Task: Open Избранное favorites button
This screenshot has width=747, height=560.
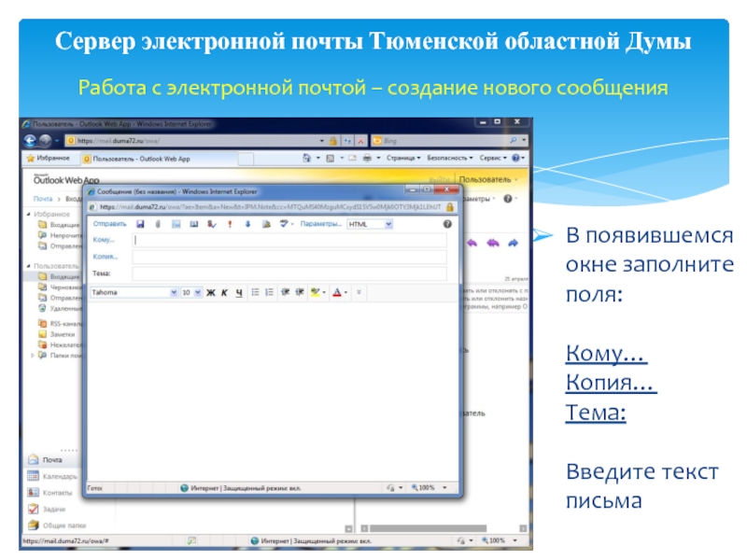Action: tap(49, 158)
